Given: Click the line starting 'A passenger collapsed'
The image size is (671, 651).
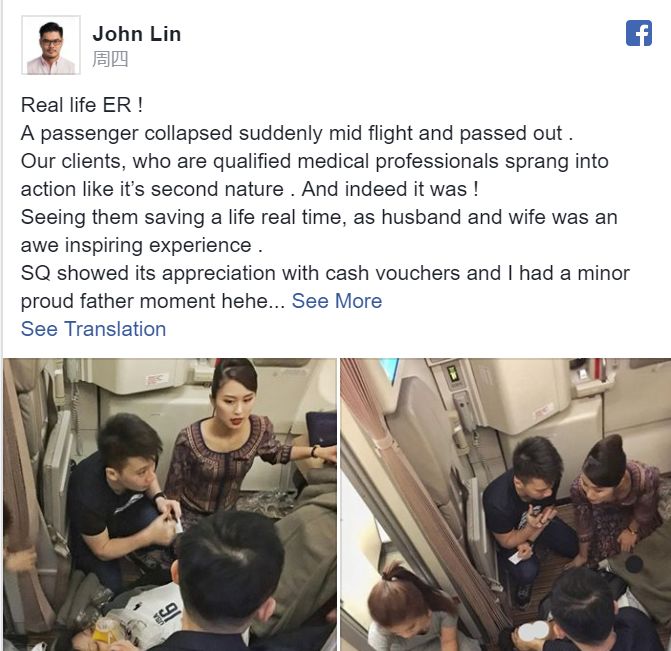Looking at the screenshot, I should pyautogui.click(x=297, y=133).
